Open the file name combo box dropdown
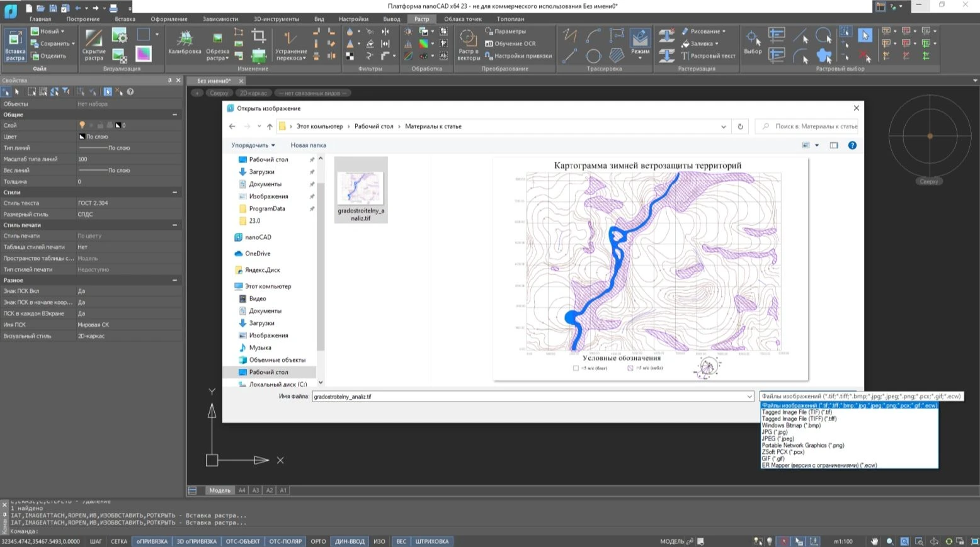The width and height of the screenshot is (980, 547). tap(749, 397)
